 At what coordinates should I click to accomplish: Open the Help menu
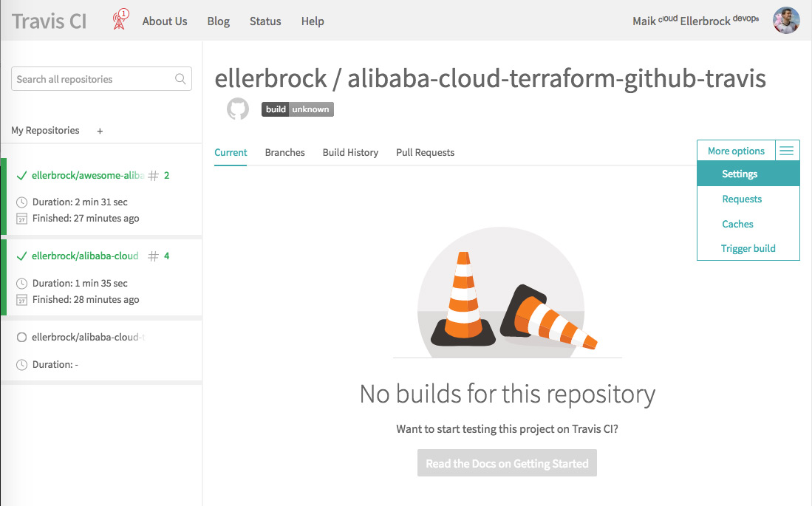[313, 21]
